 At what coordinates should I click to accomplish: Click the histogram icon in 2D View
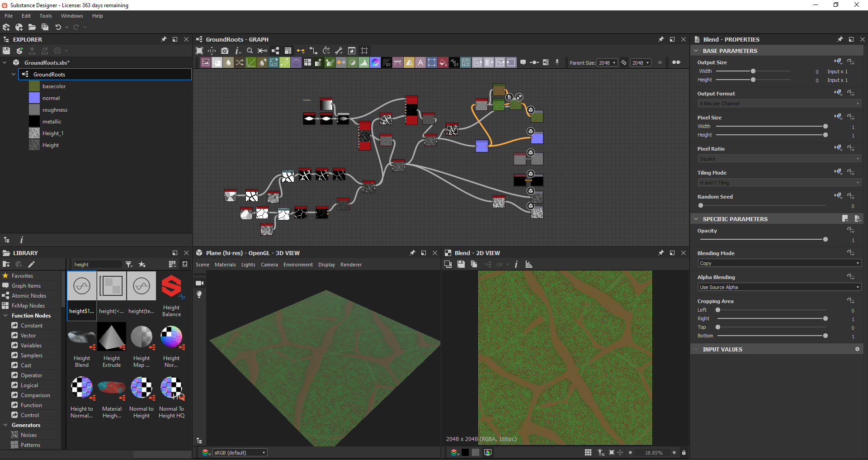coord(529,265)
